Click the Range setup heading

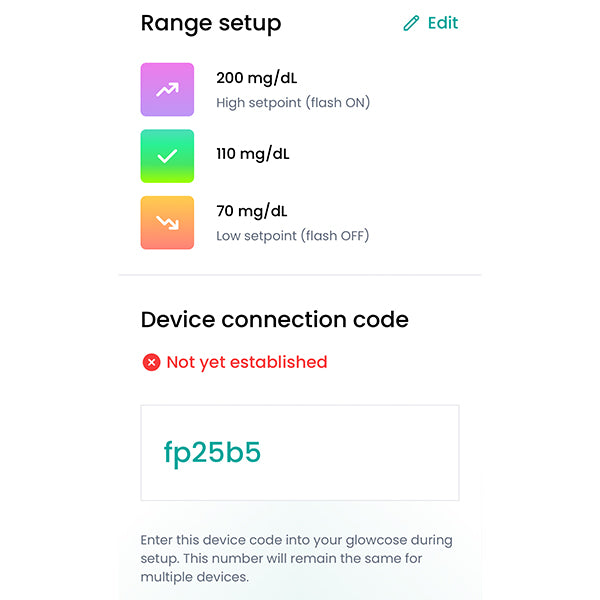[211, 23]
